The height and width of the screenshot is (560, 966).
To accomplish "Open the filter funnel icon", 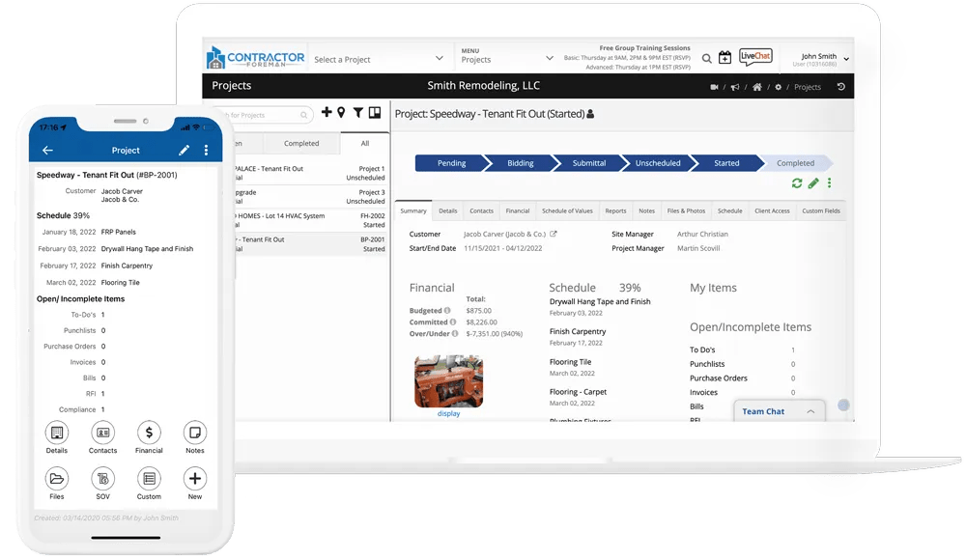I will point(358,112).
